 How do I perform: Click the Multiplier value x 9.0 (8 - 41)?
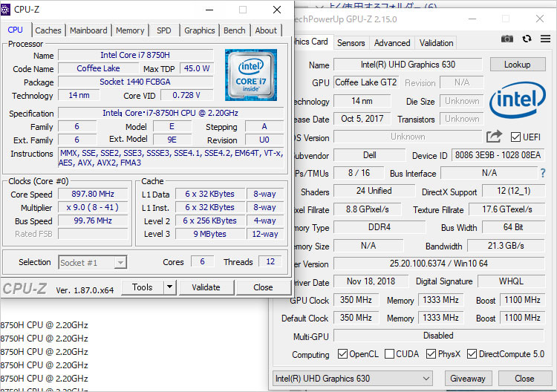pyautogui.click(x=93, y=207)
